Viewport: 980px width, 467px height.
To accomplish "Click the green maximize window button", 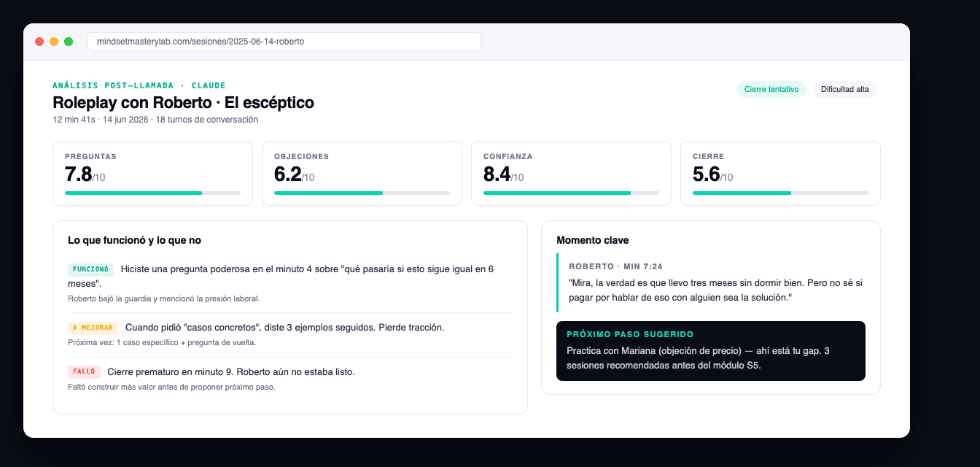I will pos(69,42).
